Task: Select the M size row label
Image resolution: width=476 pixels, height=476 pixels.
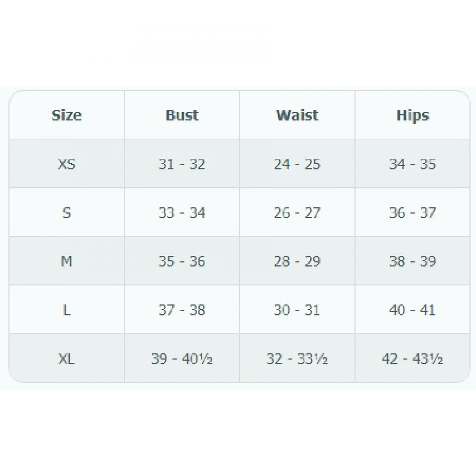Action: (x=66, y=262)
